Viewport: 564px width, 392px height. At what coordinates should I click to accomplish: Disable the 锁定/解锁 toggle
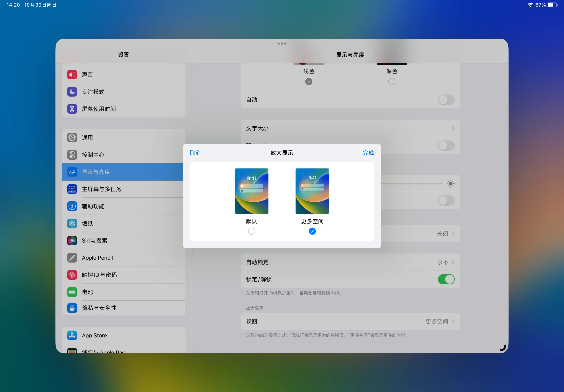point(446,279)
